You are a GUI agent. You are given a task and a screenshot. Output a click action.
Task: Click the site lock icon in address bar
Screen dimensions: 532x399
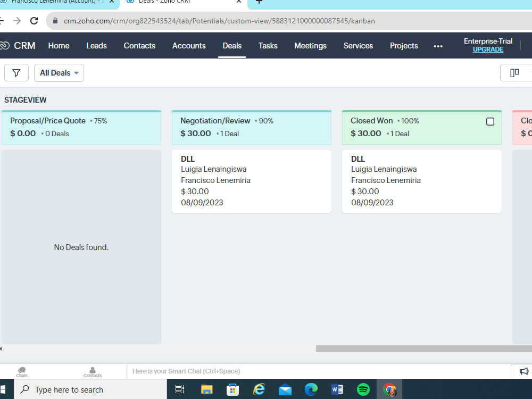click(55, 21)
